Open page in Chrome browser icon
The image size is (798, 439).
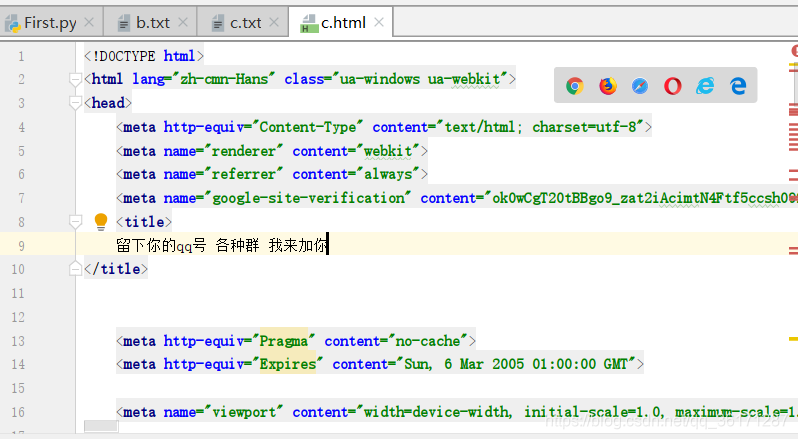(x=575, y=86)
